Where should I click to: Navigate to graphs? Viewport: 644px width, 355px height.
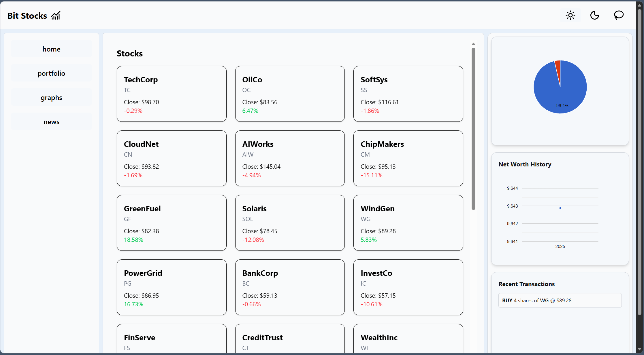(x=51, y=98)
